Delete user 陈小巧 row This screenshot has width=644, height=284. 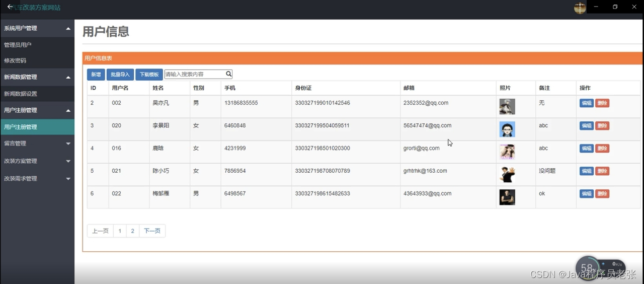pyautogui.click(x=602, y=171)
